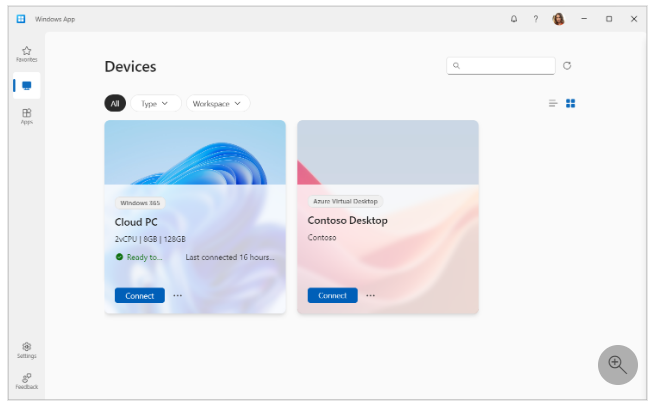Connect to Cloud PC
This screenshot has width=653, height=408.
(x=140, y=296)
